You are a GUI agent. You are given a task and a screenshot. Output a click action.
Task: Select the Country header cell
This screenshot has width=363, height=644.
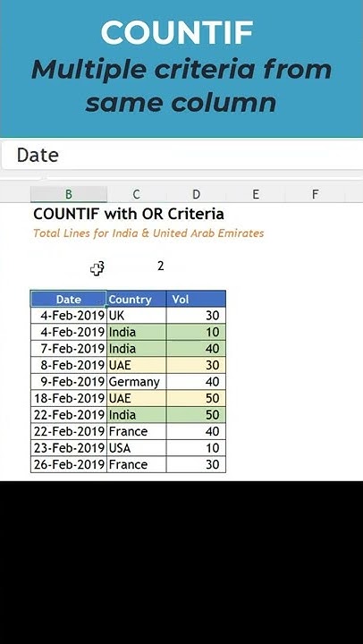pos(136,299)
